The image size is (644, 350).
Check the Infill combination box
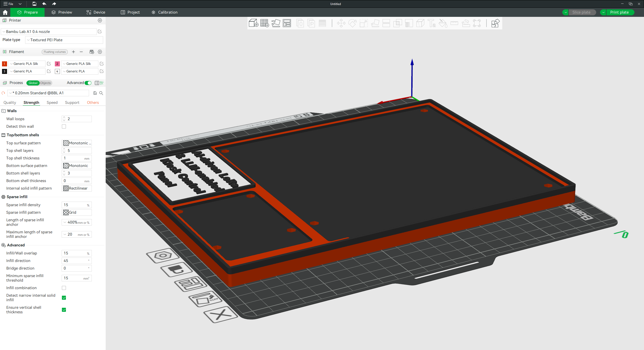coord(64,288)
